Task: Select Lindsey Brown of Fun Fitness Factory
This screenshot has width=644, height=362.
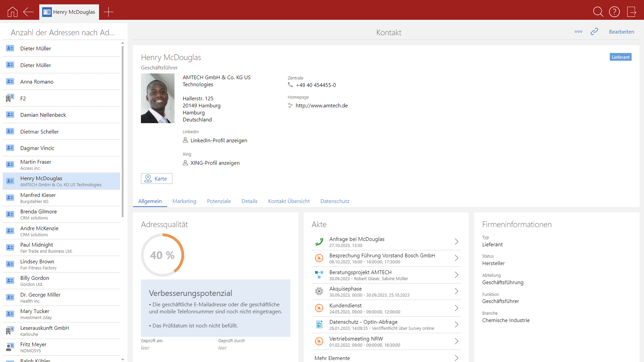Action: [61, 264]
